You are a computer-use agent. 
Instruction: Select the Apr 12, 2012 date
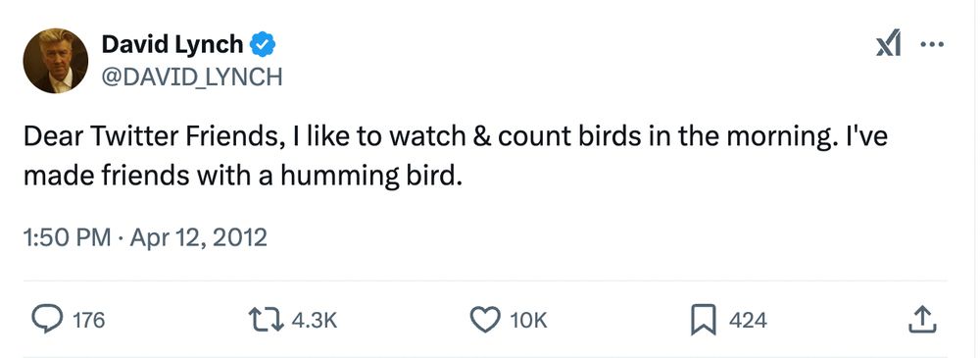pos(198,237)
